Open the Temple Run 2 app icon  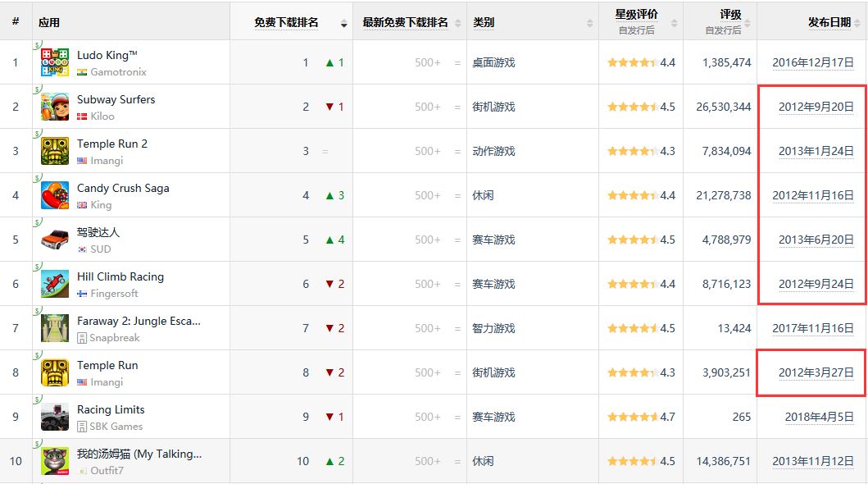click(55, 151)
